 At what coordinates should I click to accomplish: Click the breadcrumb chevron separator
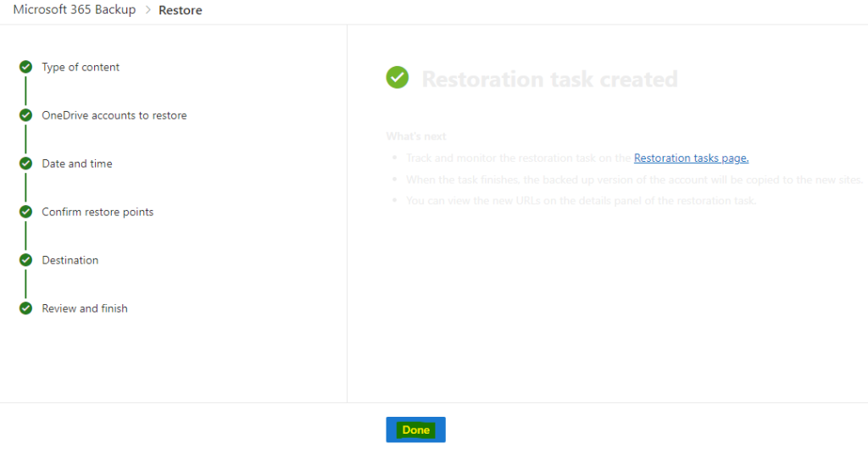[x=147, y=10]
